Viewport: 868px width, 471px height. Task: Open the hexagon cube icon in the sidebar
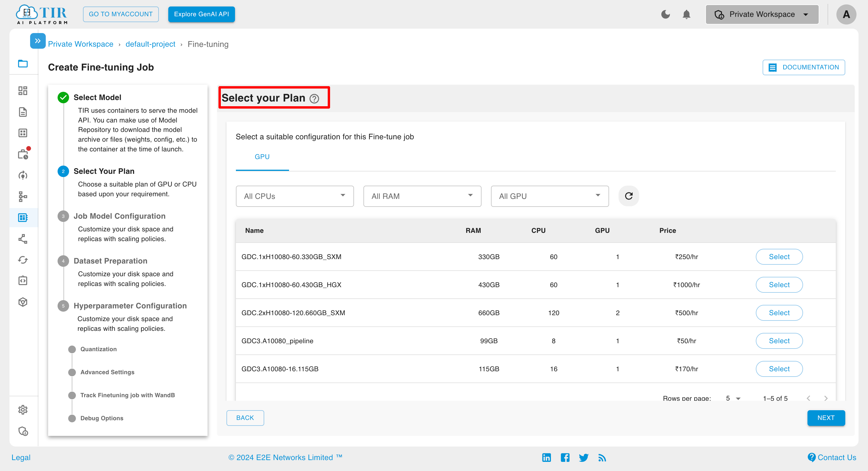pyautogui.click(x=23, y=302)
